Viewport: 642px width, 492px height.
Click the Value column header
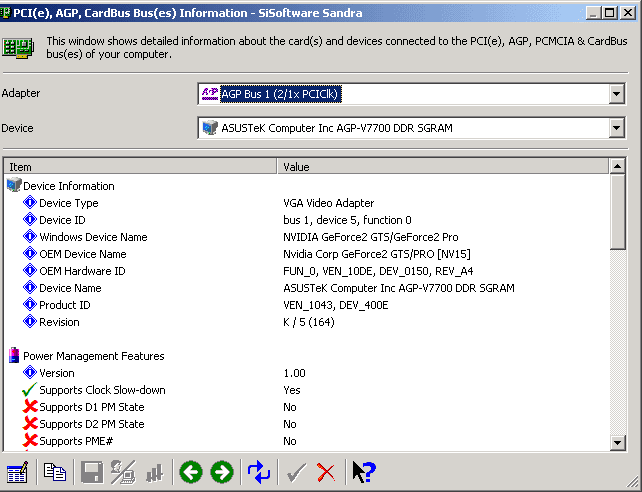tap(443, 167)
